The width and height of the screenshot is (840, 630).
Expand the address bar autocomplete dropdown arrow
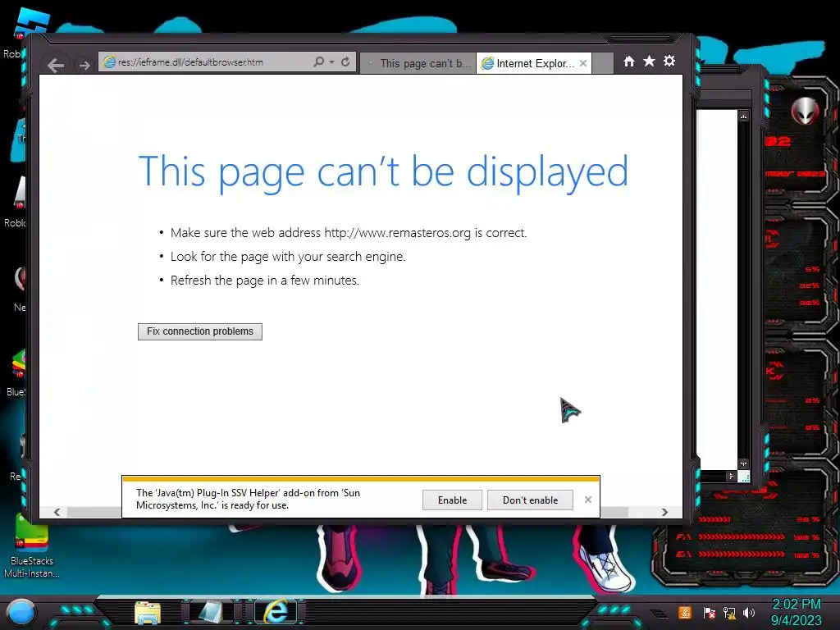point(331,62)
